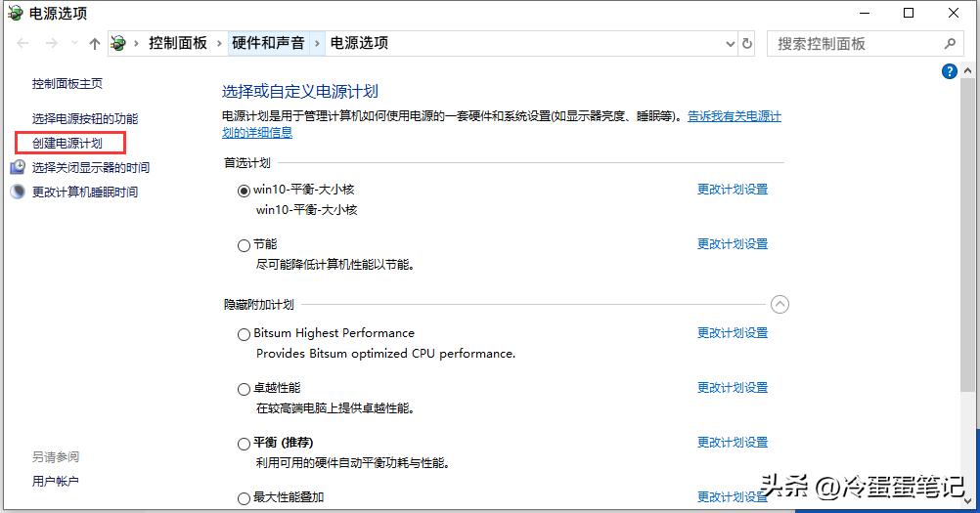Navigate to 控制面板 breadcrumb
This screenshot has height=513, width=980.
pos(177,43)
